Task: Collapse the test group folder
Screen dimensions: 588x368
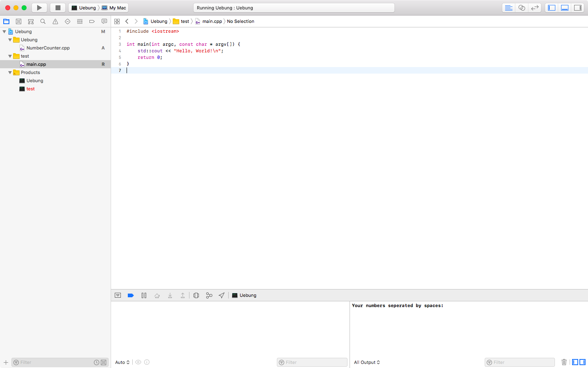Action: (10, 56)
